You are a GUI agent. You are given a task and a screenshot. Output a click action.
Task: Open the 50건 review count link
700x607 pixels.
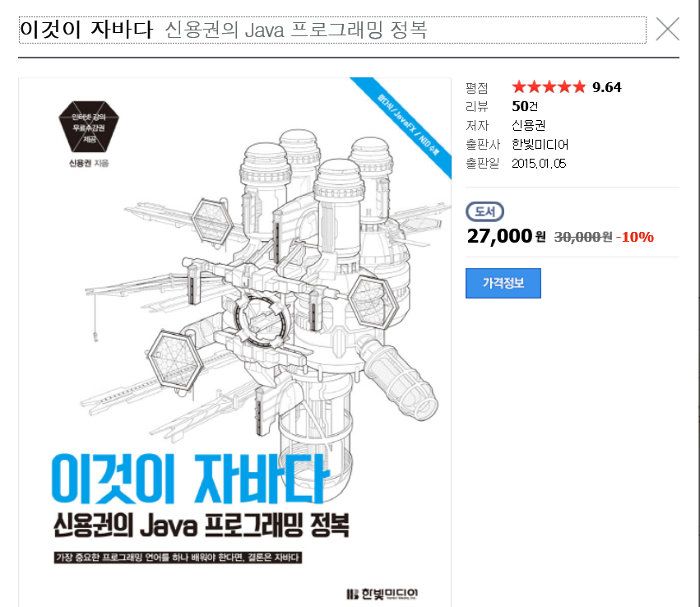[525, 106]
